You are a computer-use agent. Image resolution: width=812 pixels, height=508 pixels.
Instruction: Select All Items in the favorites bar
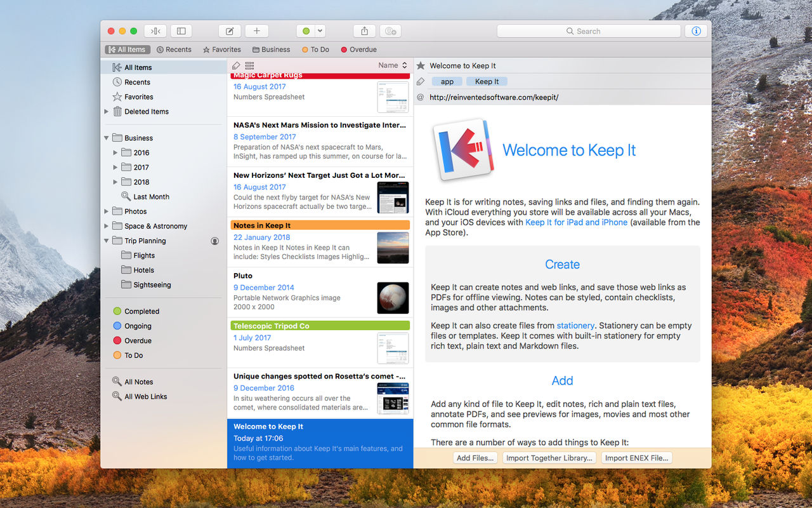127,50
